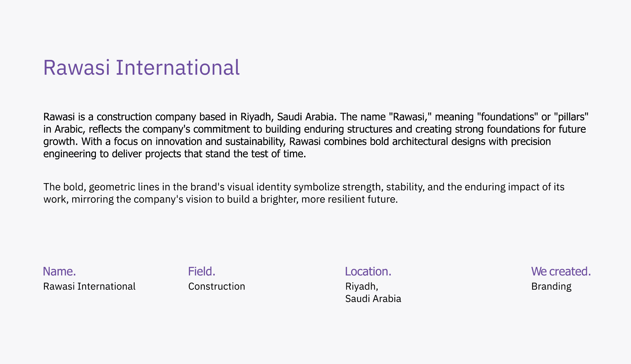Click the purple Rawasi International heading
Image resolution: width=631 pixels, height=364 pixels.
pyautogui.click(x=141, y=68)
